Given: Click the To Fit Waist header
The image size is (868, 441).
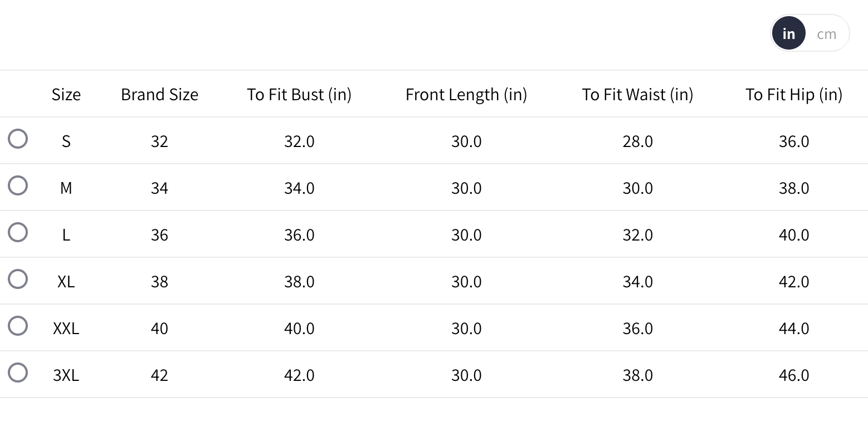Looking at the screenshot, I should tap(637, 95).
